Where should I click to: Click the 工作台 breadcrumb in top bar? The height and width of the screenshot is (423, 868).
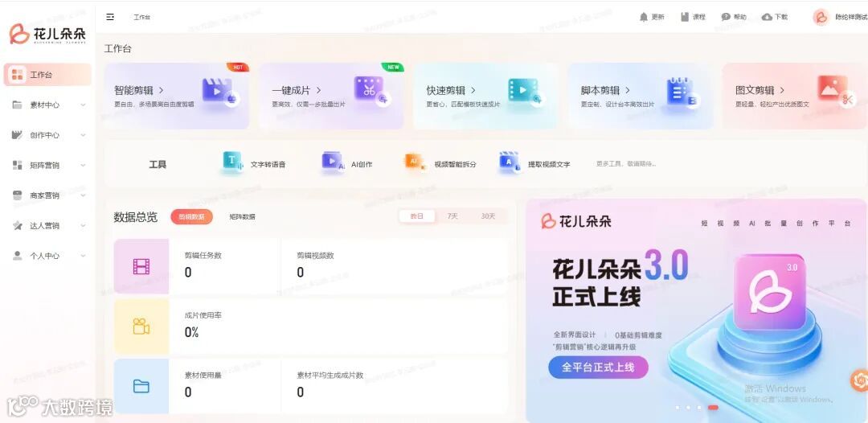[x=141, y=17]
